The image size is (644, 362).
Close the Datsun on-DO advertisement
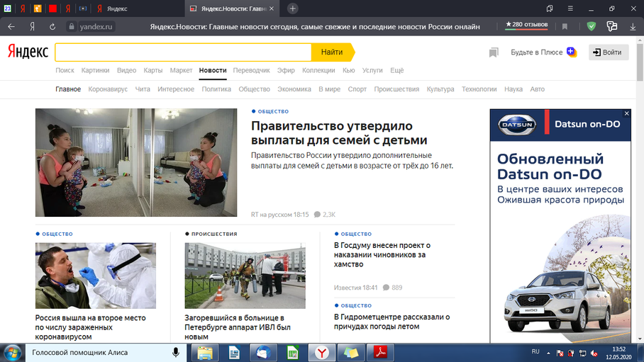626,113
